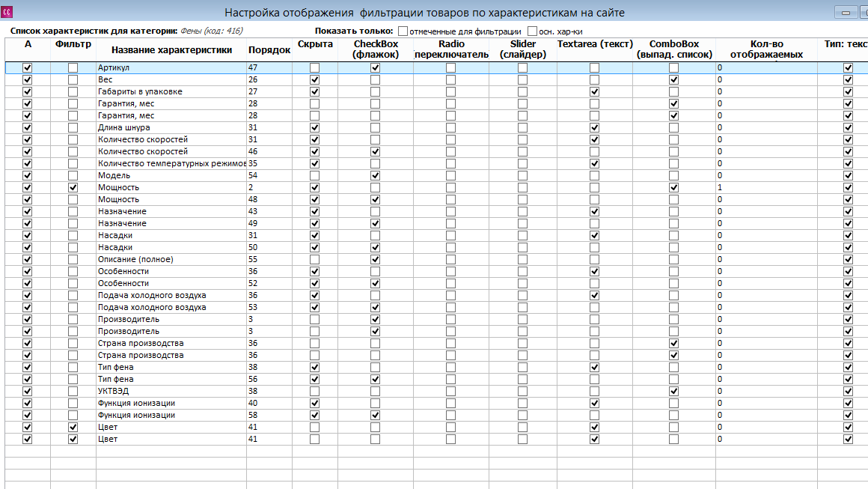Click the ComboBox (выпад. список) column header
Image resolution: width=868 pixels, height=489 pixels.
[x=674, y=49]
